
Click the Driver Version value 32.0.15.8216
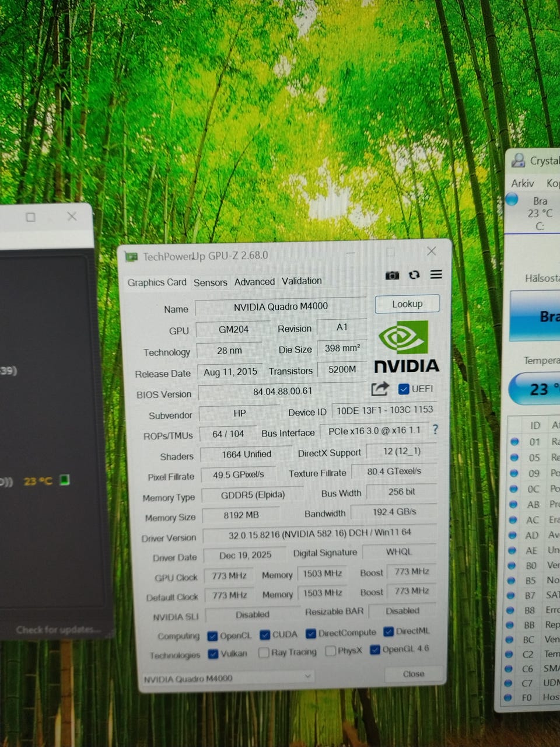[x=319, y=533]
